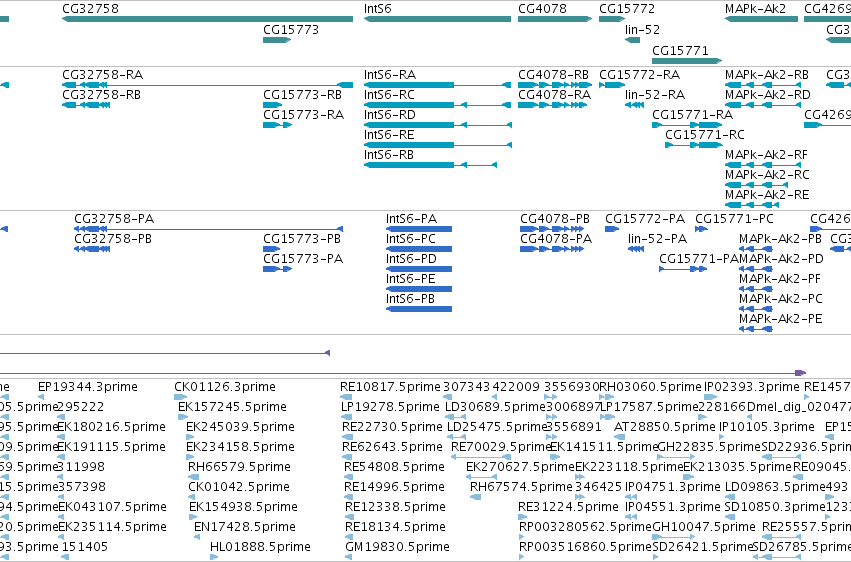Image resolution: width=851 pixels, height=562 pixels.
Task: Select EST AT28850.5prime
Action: tap(665, 427)
